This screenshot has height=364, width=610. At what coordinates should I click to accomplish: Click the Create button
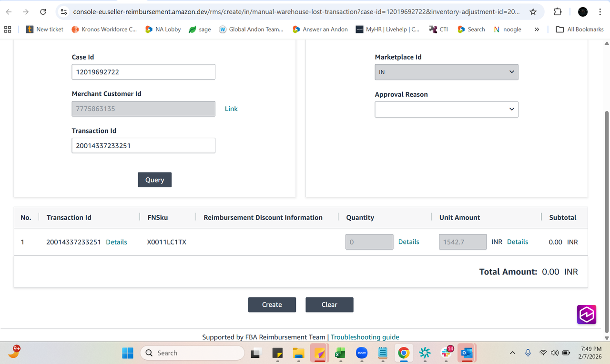[x=272, y=304]
